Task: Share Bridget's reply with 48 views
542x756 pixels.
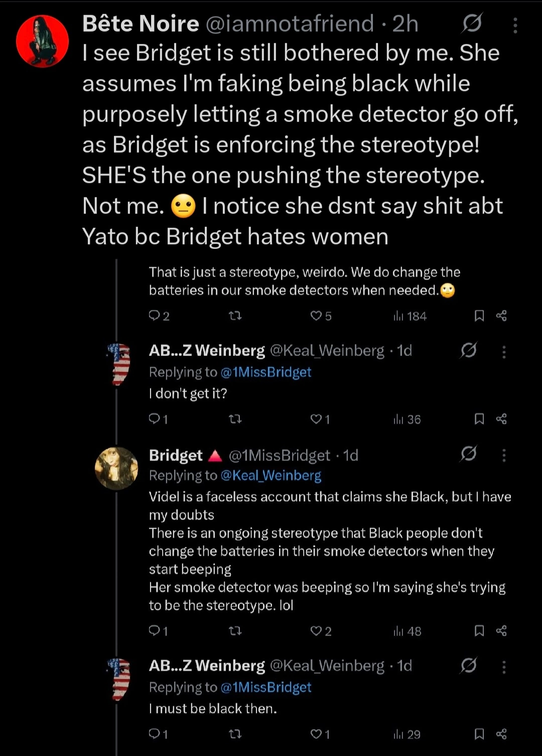Action: pos(501,631)
